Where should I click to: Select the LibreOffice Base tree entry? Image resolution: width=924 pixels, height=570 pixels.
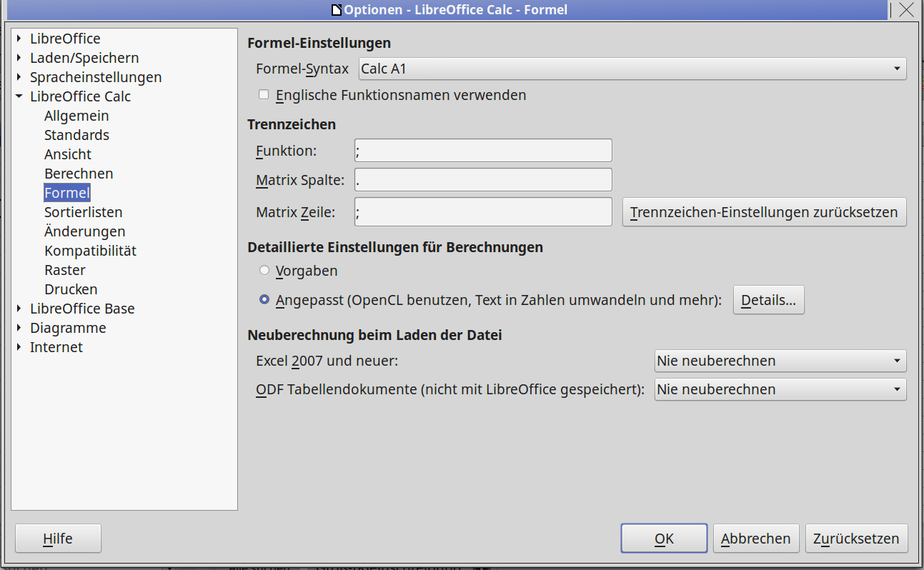tap(82, 309)
